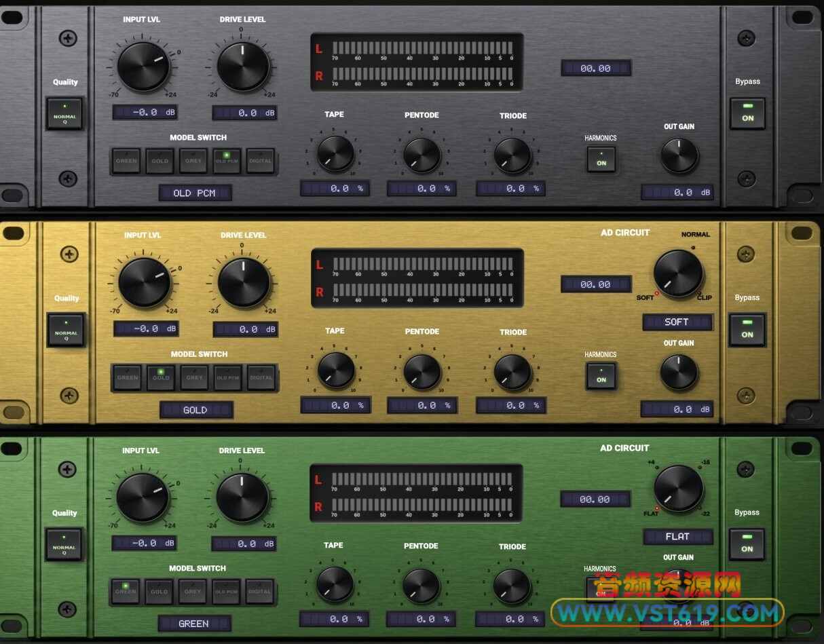Click the SOFT display on gold unit
The width and height of the screenshot is (824, 644).
click(x=677, y=322)
